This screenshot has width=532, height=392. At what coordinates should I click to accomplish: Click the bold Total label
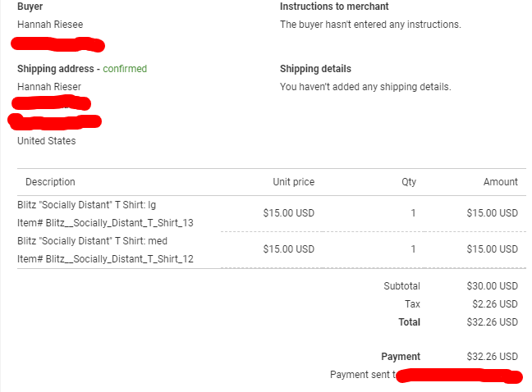[x=409, y=322]
